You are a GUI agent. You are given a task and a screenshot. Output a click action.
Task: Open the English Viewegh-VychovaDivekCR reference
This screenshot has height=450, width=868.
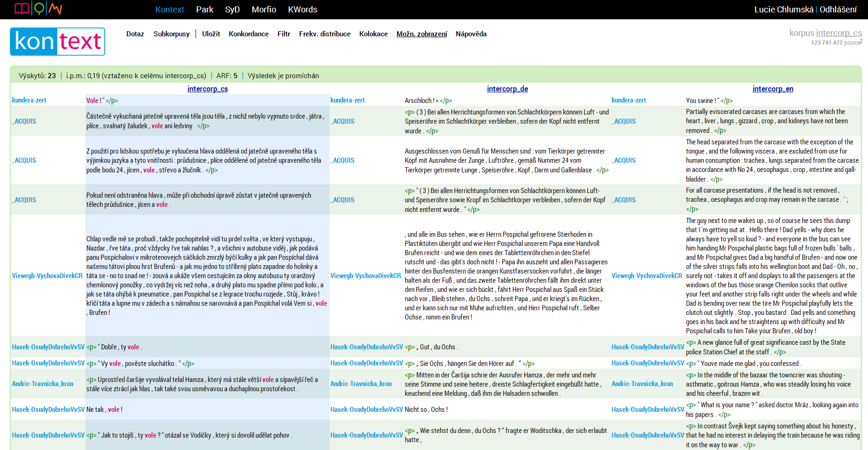pyautogui.click(x=647, y=276)
